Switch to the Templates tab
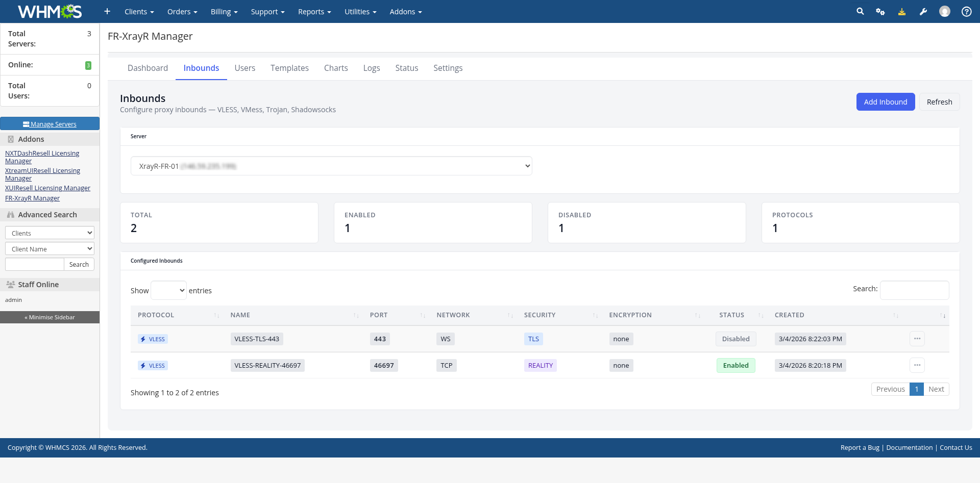Viewport: 980px width, 483px height. point(289,68)
